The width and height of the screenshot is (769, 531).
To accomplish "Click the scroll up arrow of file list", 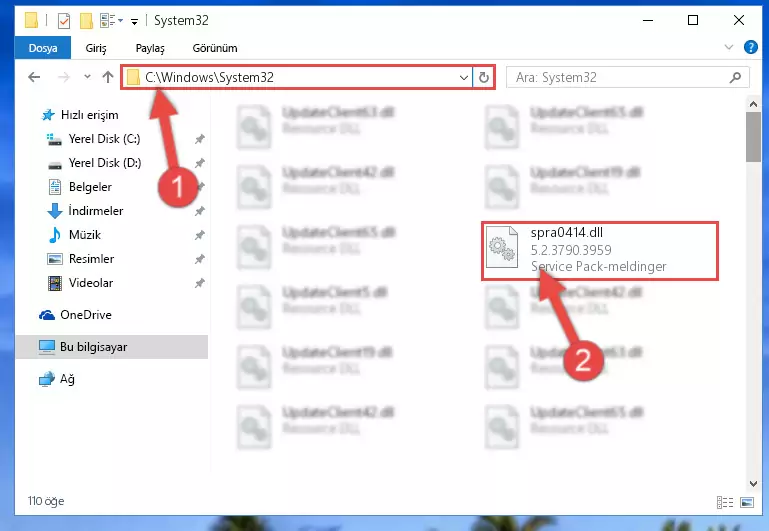I will [x=753, y=104].
